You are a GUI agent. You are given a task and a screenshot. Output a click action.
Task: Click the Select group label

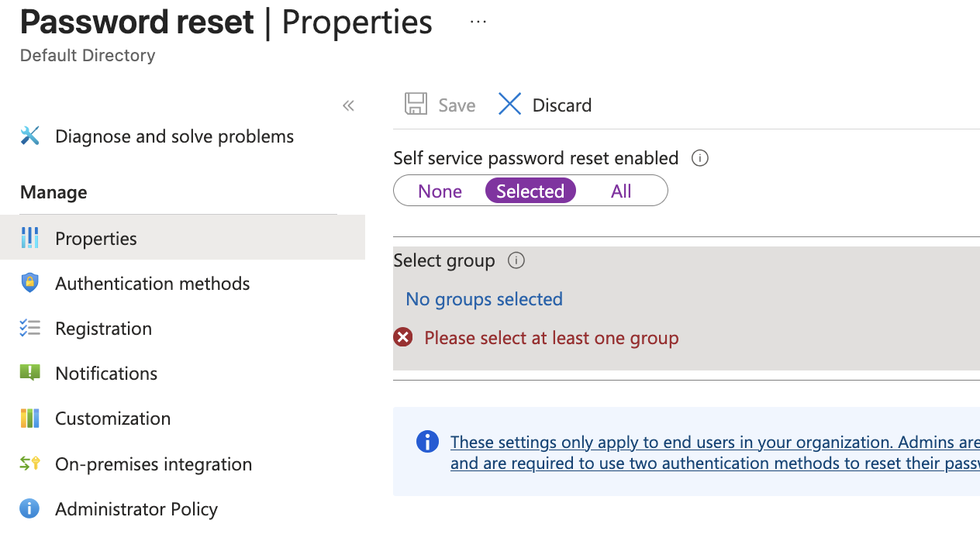coord(444,260)
